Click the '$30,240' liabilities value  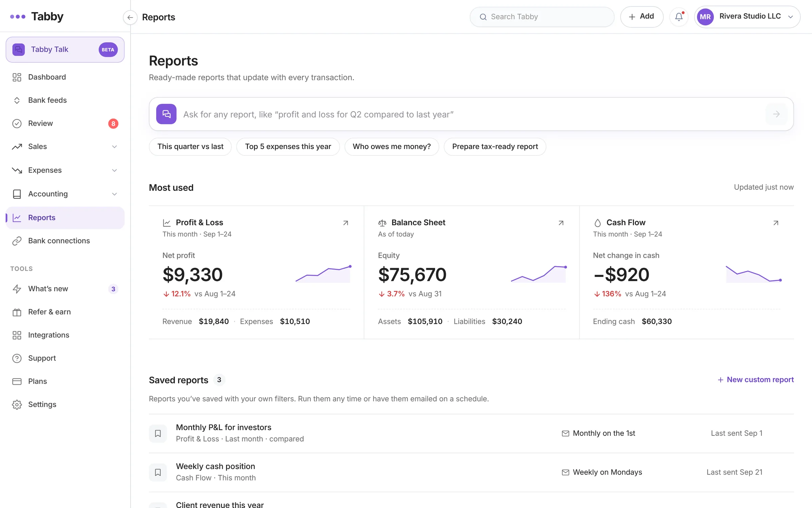pyautogui.click(x=507, y=321)
